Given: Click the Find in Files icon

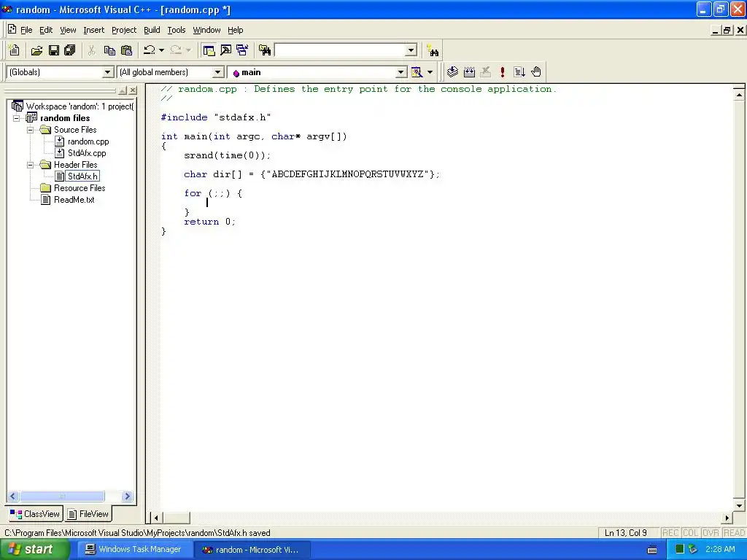Looking at the screenshot, I should 265,50.
